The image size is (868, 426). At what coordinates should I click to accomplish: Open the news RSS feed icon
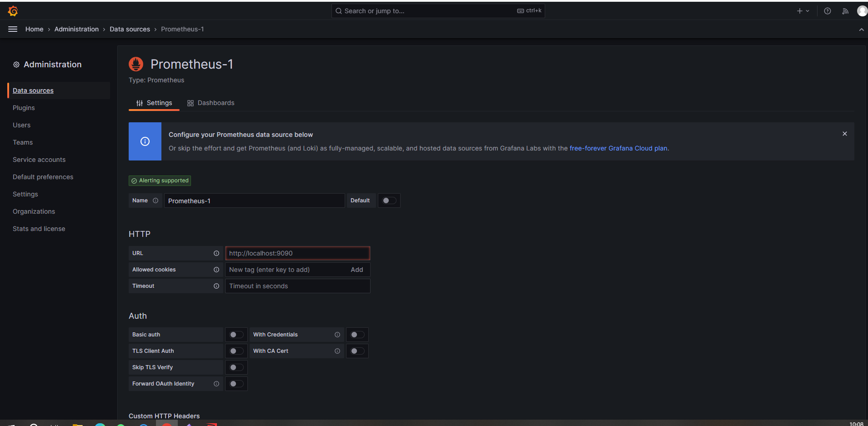pos(845,11)
